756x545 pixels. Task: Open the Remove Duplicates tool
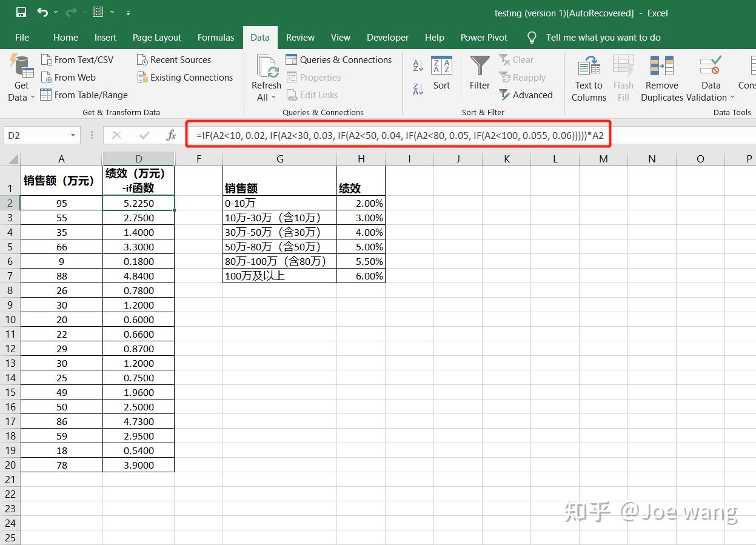[661, 78]
